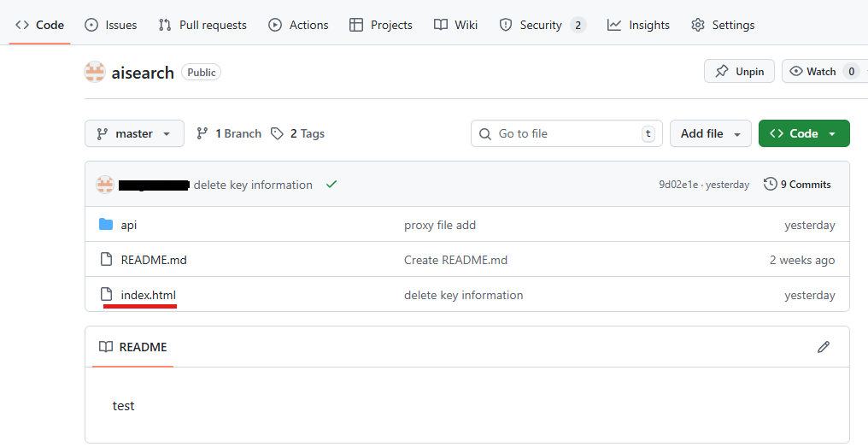Click the pencil icon to edit README
868x447 pixels.
[824, 347]
